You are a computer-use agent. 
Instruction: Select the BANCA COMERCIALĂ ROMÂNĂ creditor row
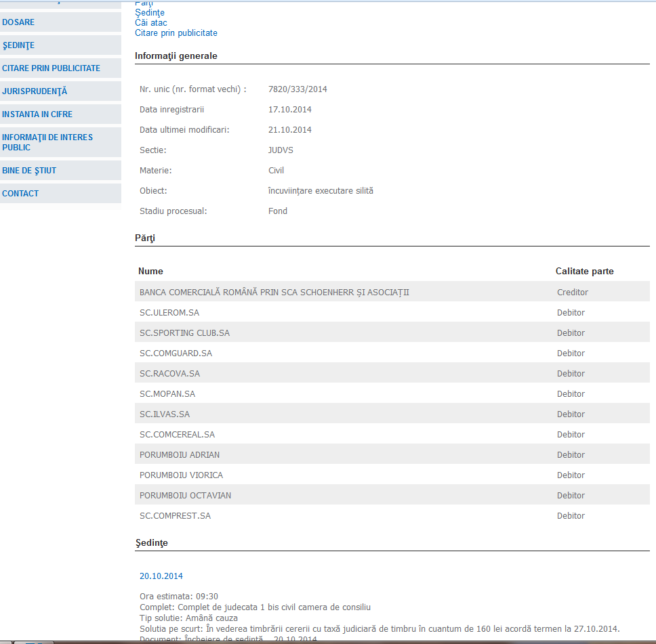coord(274,293)
